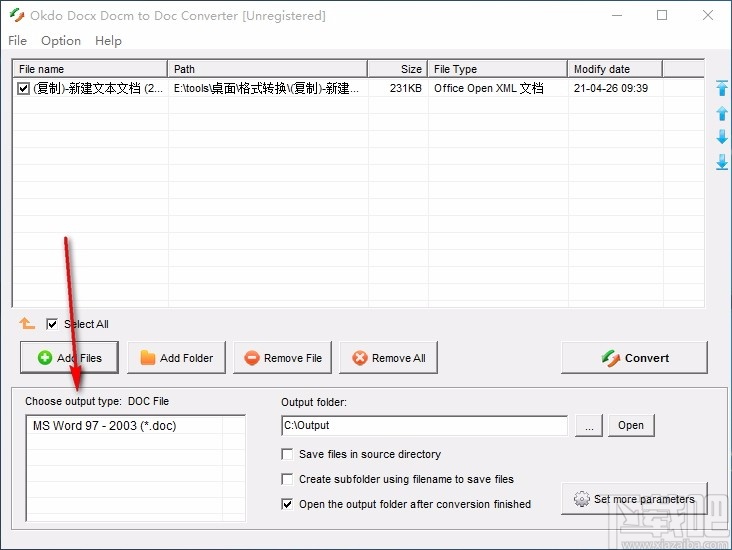732x550 pixels.
Task: Sort by Path column header
Action: tap(267, 69)
